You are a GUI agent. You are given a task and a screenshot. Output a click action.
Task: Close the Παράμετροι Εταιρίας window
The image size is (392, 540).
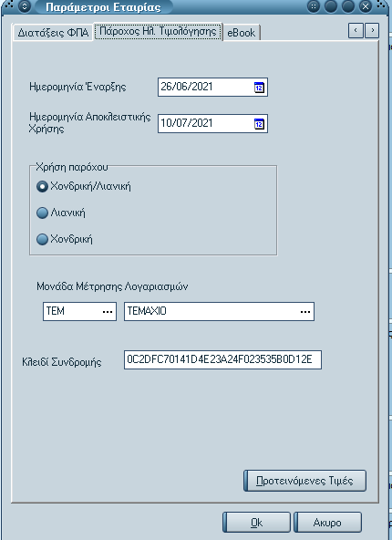click(x=366, y=6)
